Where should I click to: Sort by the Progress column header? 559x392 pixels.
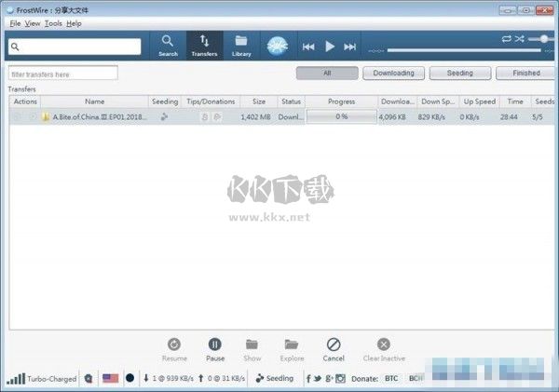click(x=341, y=101)
